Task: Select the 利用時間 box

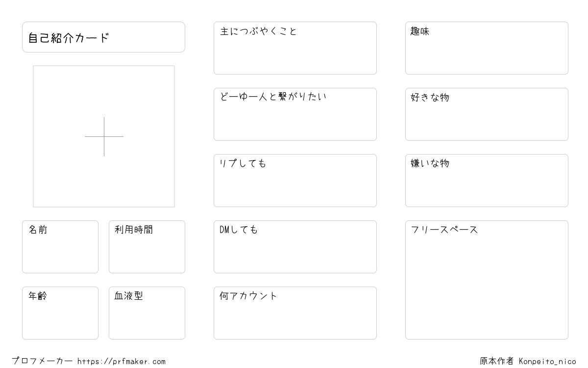Action: pos(147,247)
